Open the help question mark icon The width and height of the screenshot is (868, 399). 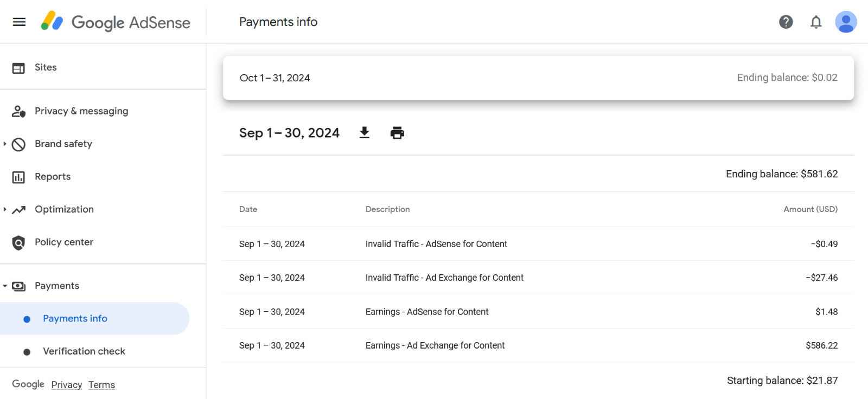[786, 22]
